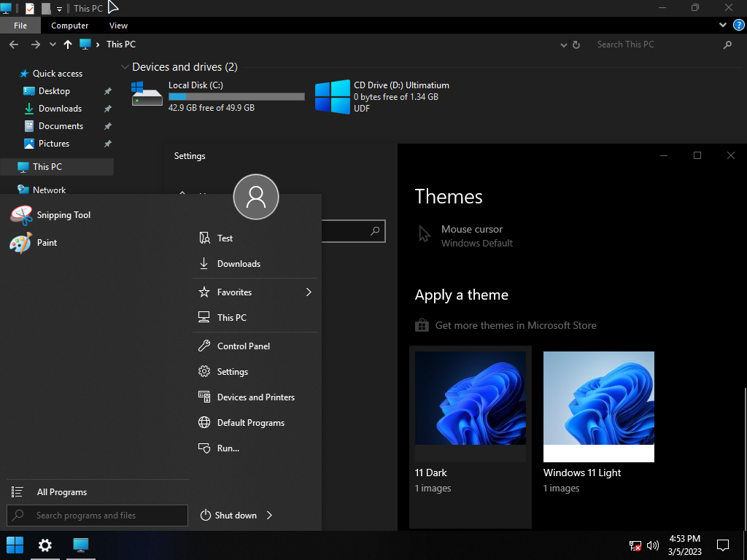Click the search icon in Settings search box
This screenshot has height=560, width=747.
click(376, 231)
